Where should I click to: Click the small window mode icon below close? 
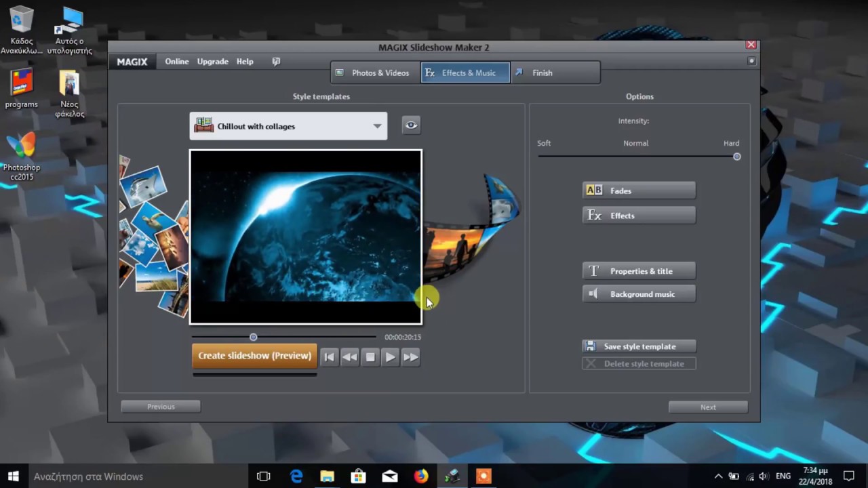[751, 61]
